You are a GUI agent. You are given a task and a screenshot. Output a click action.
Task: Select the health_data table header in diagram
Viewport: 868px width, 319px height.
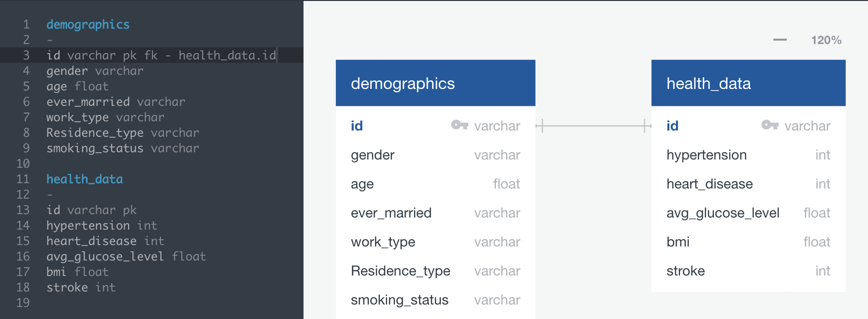pyautogui.click(x=748, y=83)
